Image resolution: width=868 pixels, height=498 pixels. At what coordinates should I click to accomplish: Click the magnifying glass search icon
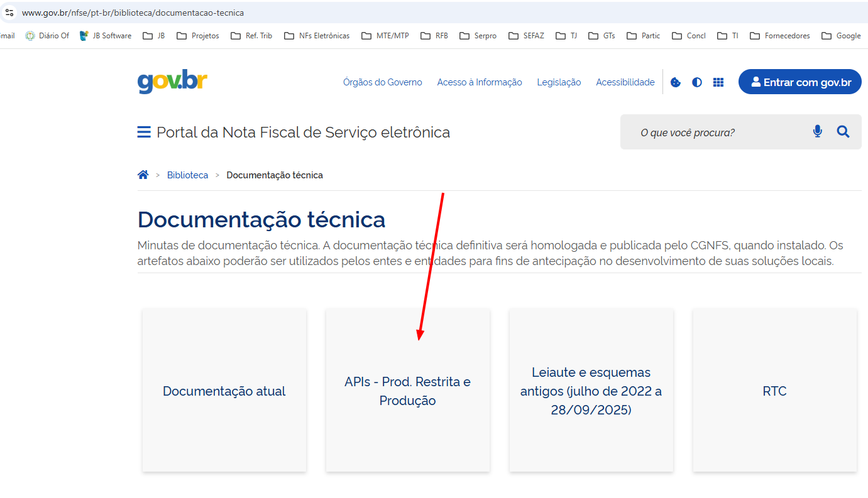pyautogui.click(x=843, y=132)
